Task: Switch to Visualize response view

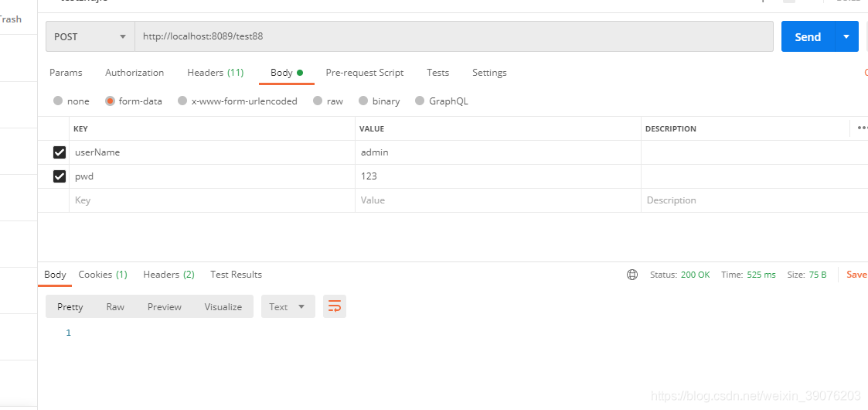Action: tap(223, 306)
